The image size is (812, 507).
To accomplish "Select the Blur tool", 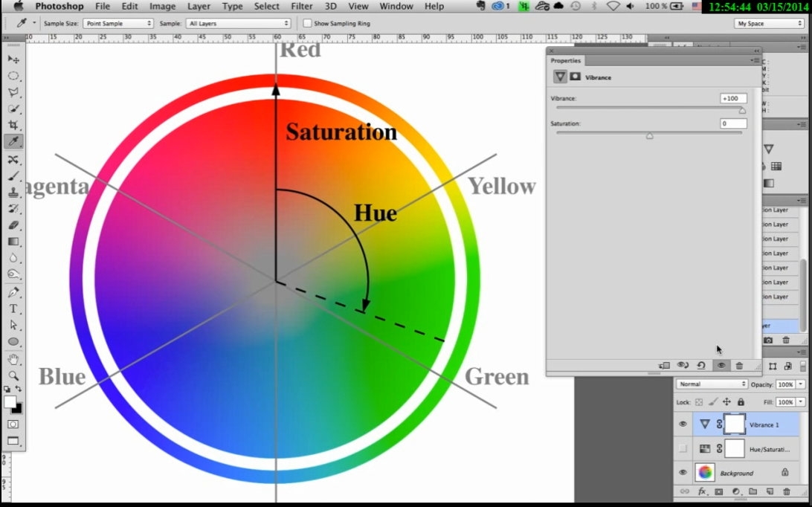I will click(13, 258).
